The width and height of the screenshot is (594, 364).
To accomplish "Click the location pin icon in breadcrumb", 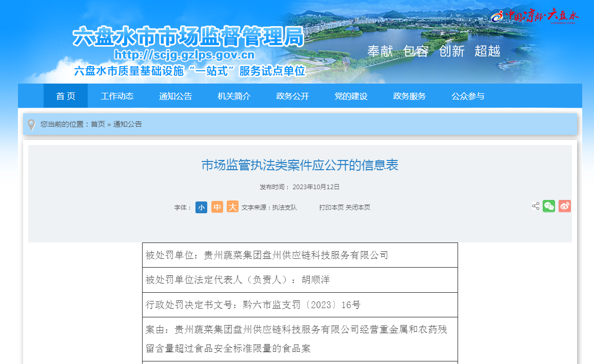I will (x=31, y=125).
